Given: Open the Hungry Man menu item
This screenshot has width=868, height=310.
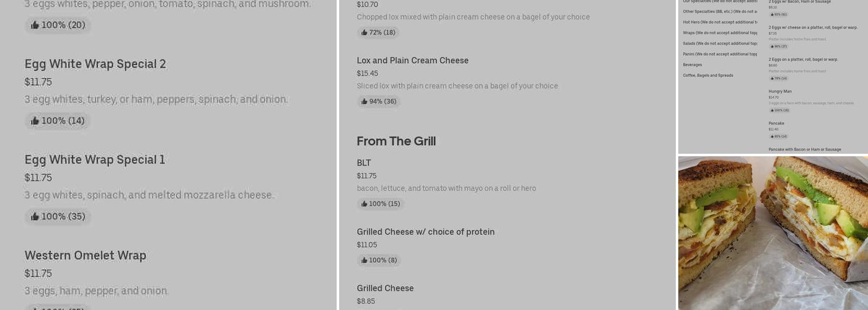Looking at the screenshot, I should click(780, 91).
